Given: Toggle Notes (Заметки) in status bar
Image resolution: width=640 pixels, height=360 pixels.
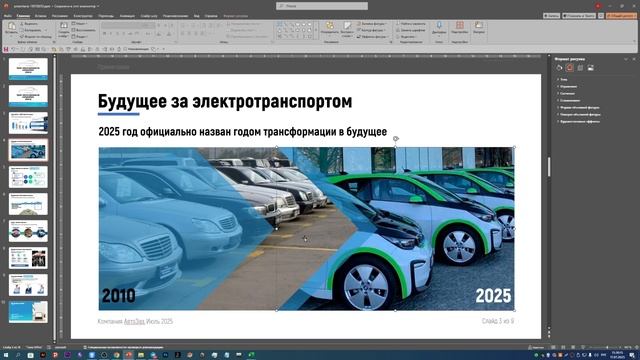Looking at the screenshot, I should (536, 347).
